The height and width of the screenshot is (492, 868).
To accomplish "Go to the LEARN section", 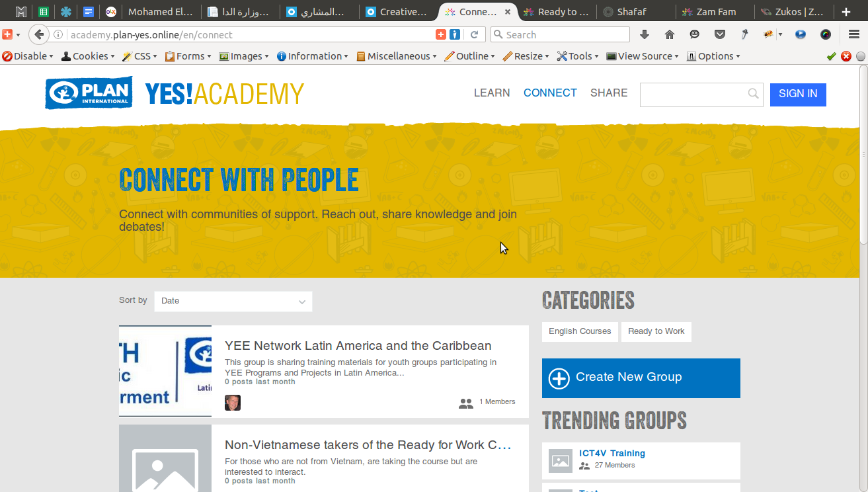I will 492,93.
